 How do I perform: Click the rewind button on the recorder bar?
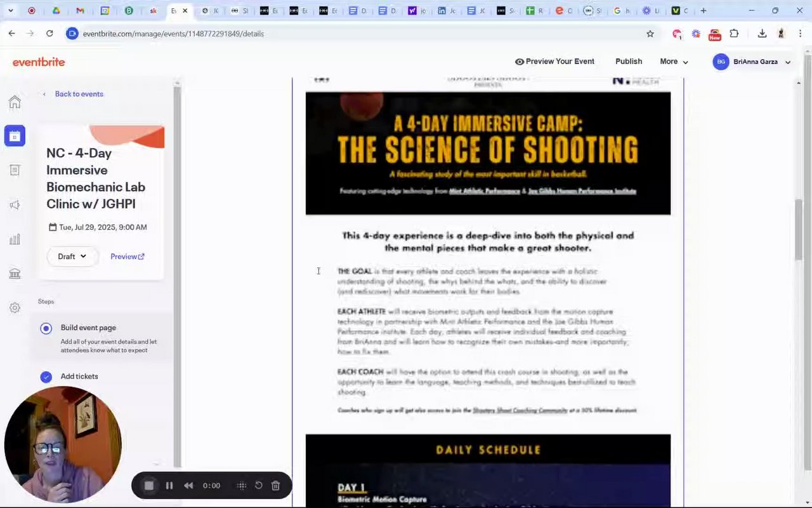pos(188,486)
